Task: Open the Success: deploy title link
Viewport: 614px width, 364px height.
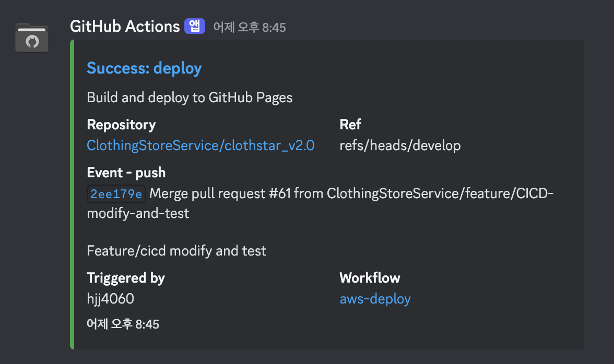Action: 144,68
